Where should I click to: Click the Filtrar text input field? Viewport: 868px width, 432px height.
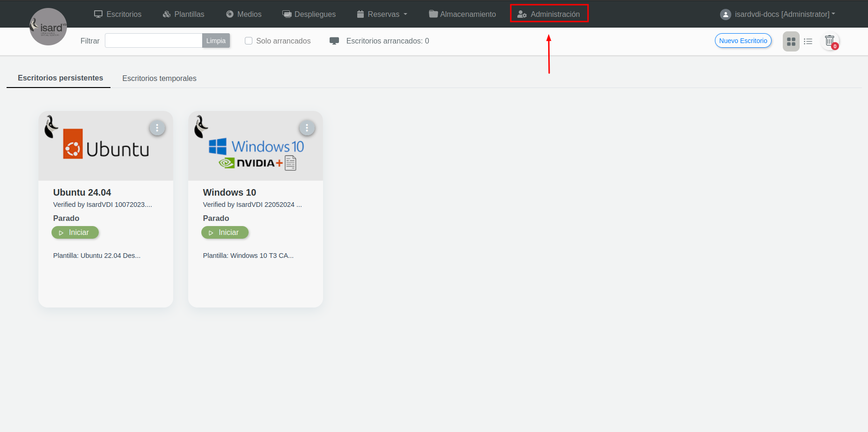tap(154, 41)
